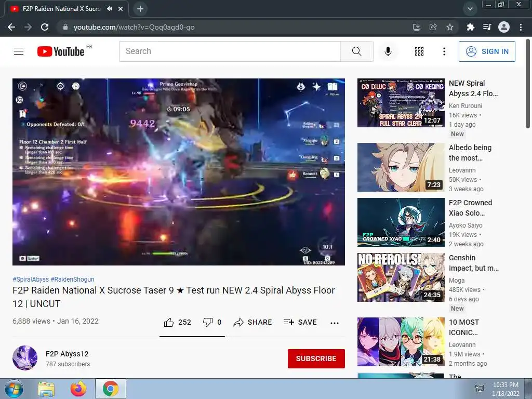Viewport: 532px width, 399px height.
Task: Focus the YouTube search field
Action: pyautogui.click(x=230, y=51)
